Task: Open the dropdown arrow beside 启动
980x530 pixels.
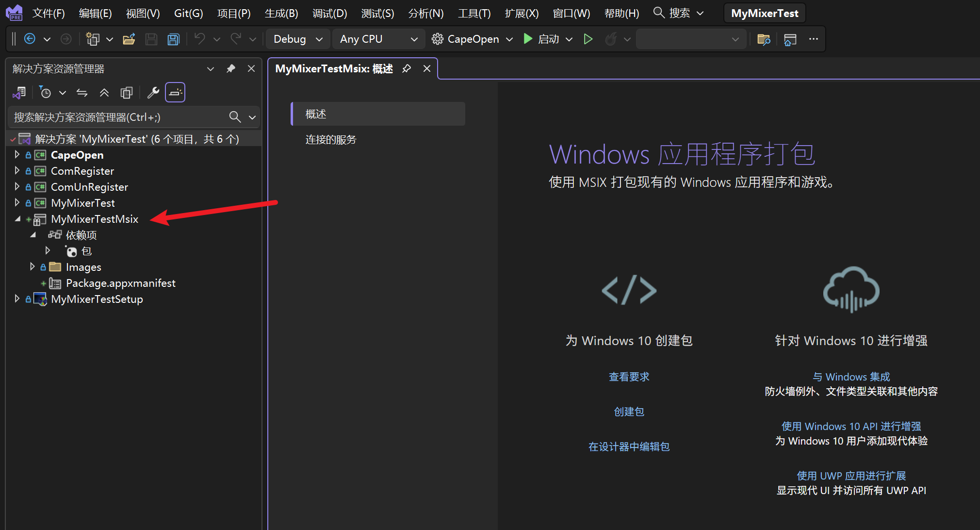Action: (569, 39)
